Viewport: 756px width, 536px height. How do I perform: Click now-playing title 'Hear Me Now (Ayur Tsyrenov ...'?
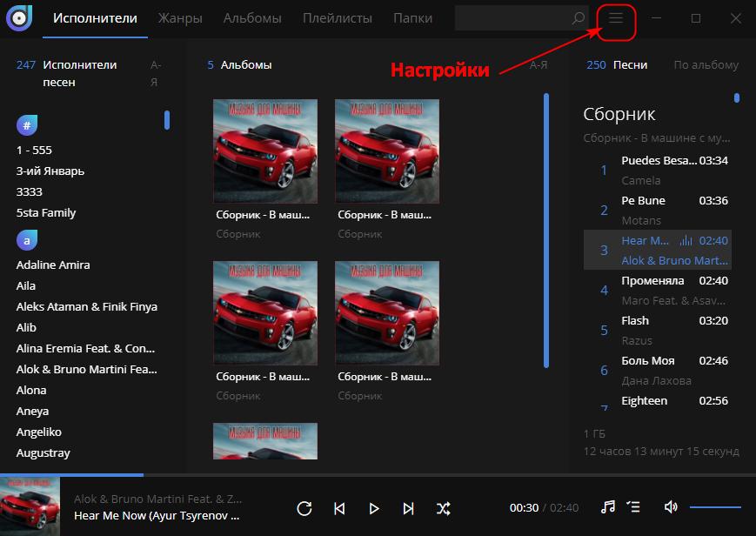(x=157, y=516)
